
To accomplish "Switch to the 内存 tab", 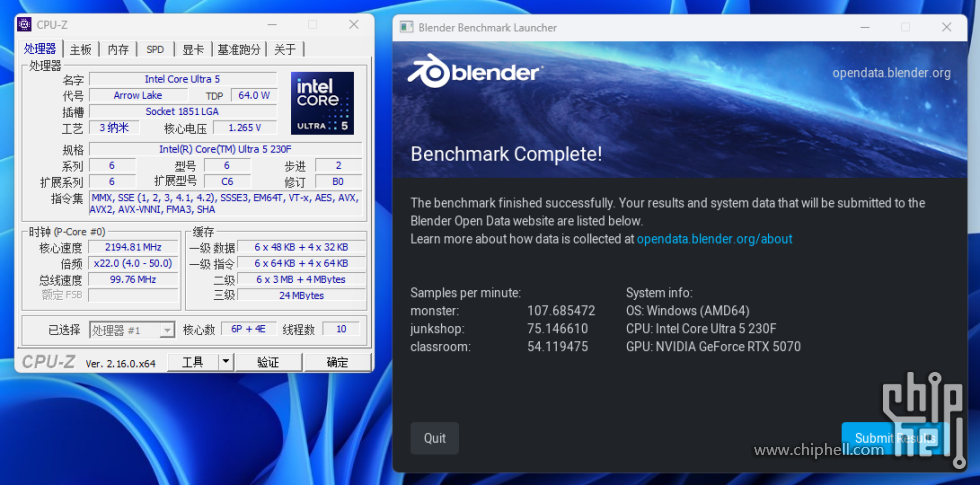I will 118,49.
